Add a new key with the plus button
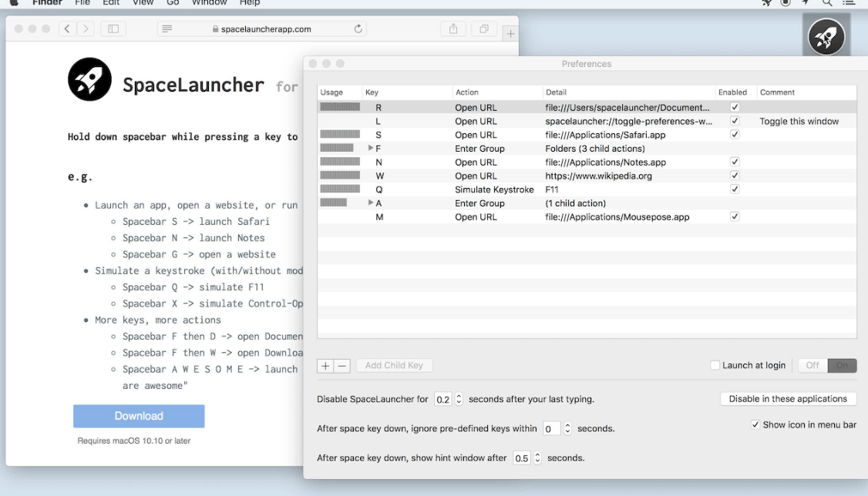 tap(325, 366)
